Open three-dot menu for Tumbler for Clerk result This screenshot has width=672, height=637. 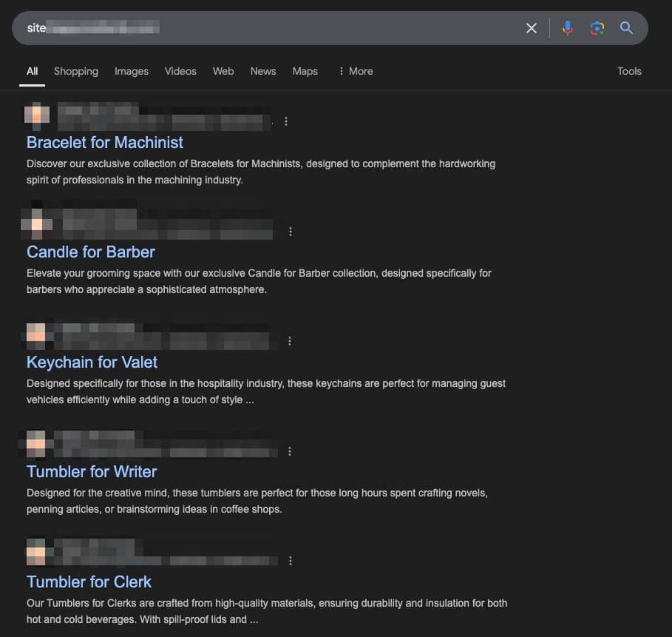(290, 561)
